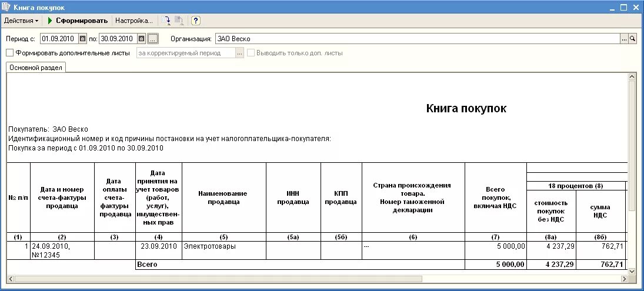Open the Действия dropdown menu

[21, 21]
